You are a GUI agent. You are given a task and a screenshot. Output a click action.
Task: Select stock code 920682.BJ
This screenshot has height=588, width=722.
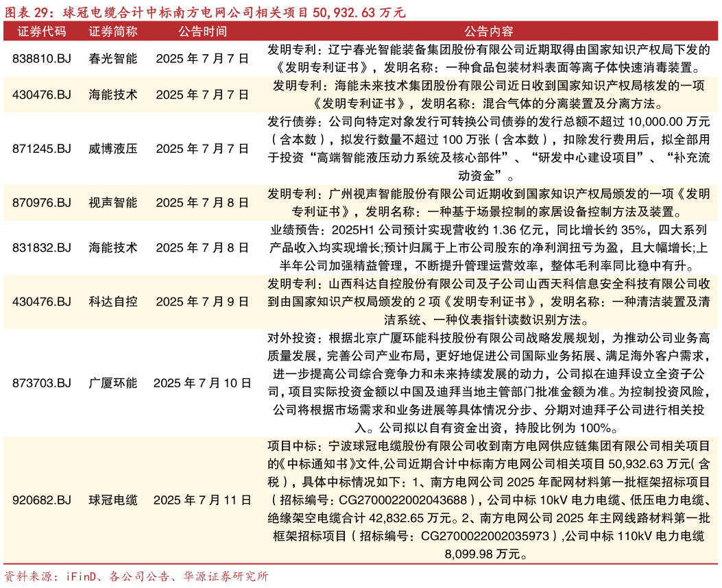pyautogui.click(x=43, y=500)
